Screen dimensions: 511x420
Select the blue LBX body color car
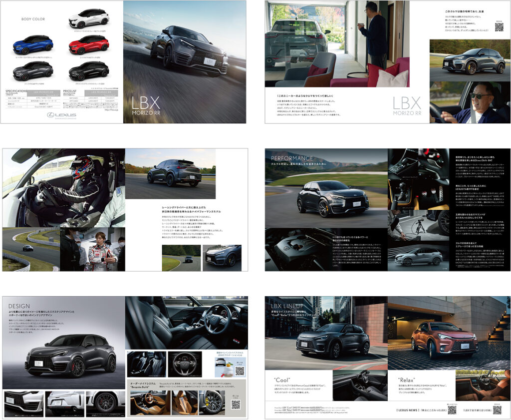33,45
